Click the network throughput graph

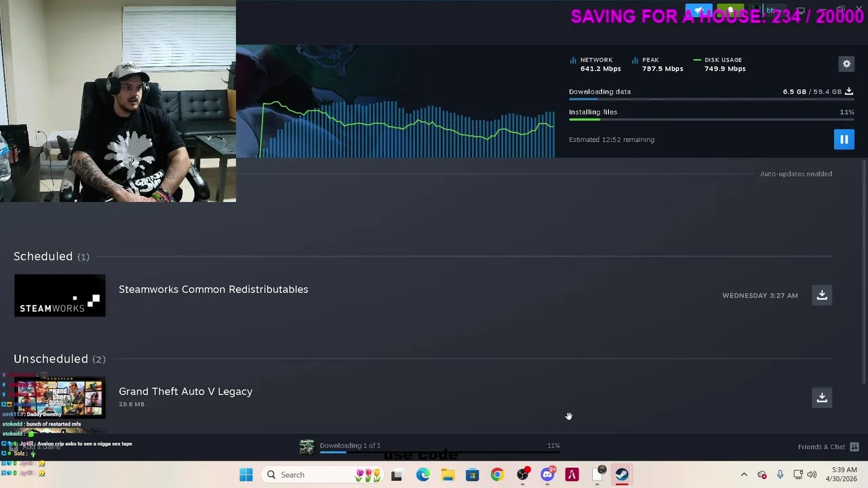[x=407, y=129]
